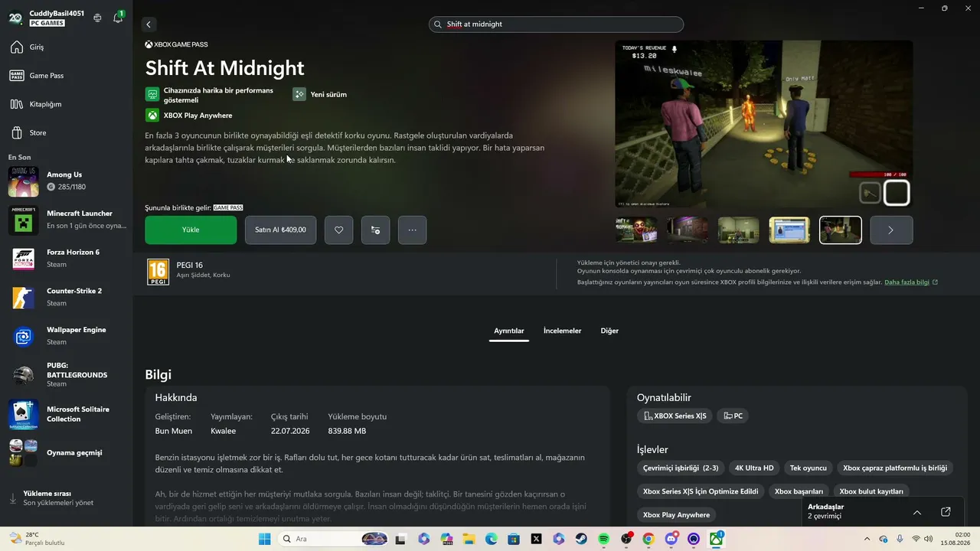Open Wallpaper Engine from recents
This screenshot has height=551, width=980.
(x=66, y=336)
